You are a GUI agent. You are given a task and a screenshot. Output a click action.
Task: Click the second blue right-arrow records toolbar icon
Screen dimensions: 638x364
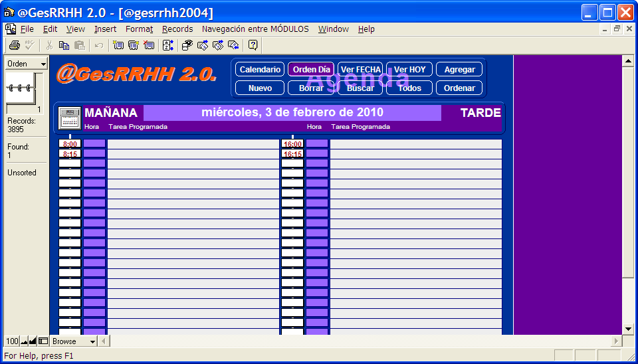218,45
